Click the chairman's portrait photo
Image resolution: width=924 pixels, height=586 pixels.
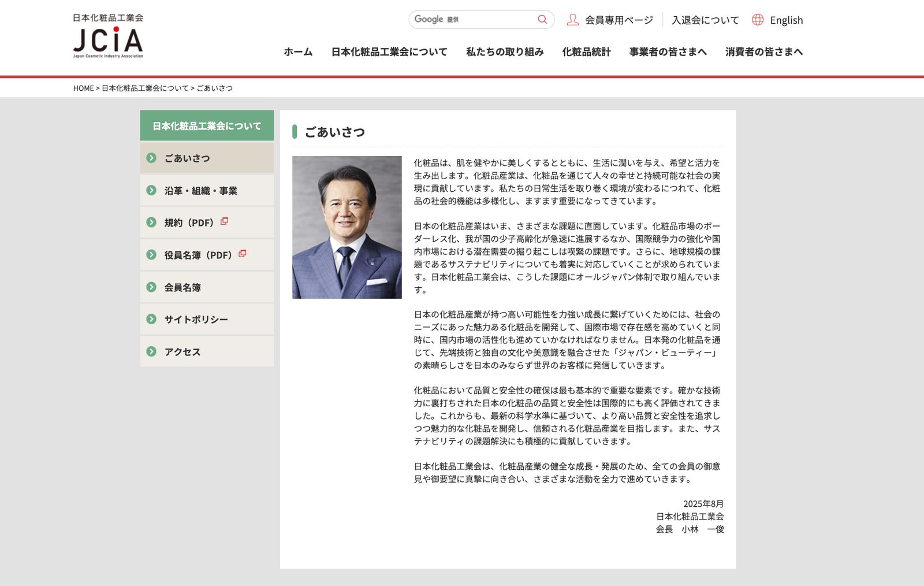346,227
